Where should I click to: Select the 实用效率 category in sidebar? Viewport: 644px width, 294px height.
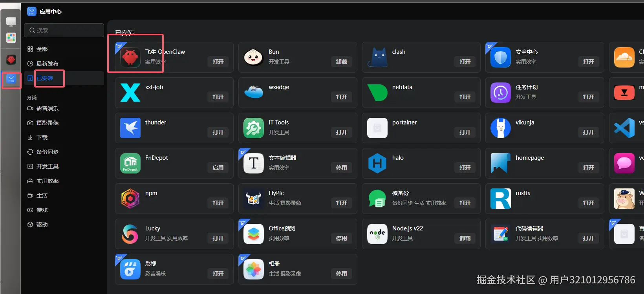64,181
